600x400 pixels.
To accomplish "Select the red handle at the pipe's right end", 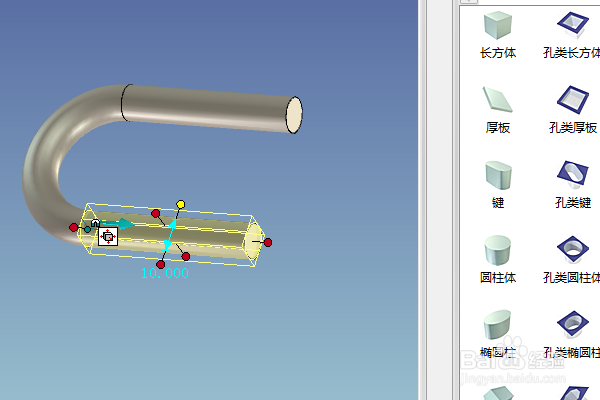I will (x=268, y=242).
